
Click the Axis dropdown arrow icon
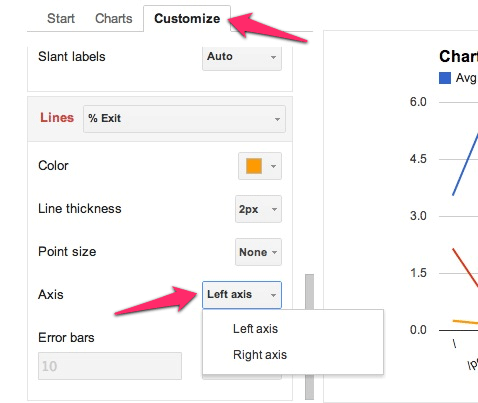[x=273, y=295]
